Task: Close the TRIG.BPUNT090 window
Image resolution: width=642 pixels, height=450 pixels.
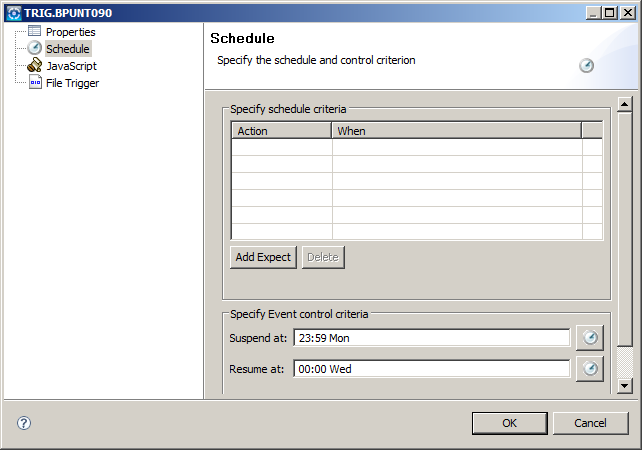Action: pos(628,13)
